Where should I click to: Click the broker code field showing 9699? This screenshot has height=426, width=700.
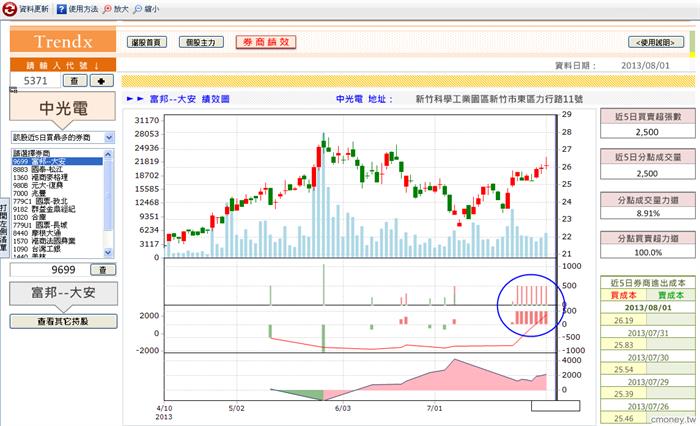[x=49, y=270]
